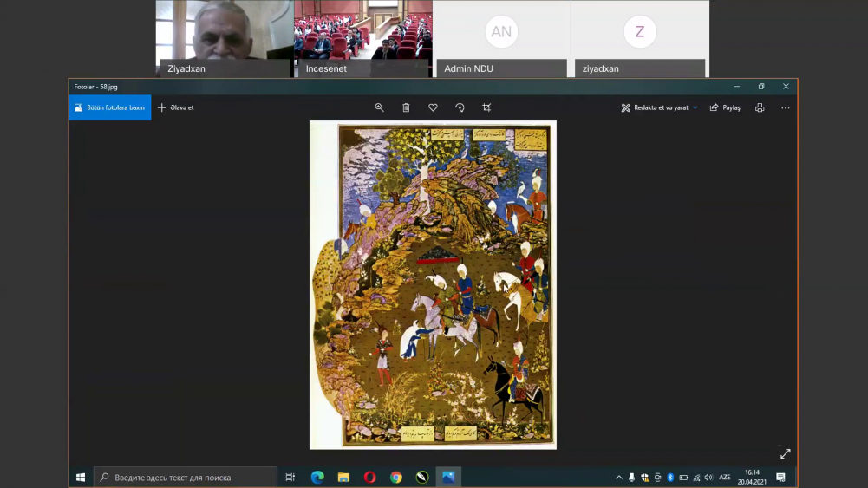Open Windows Start menu

coord(81,477)
